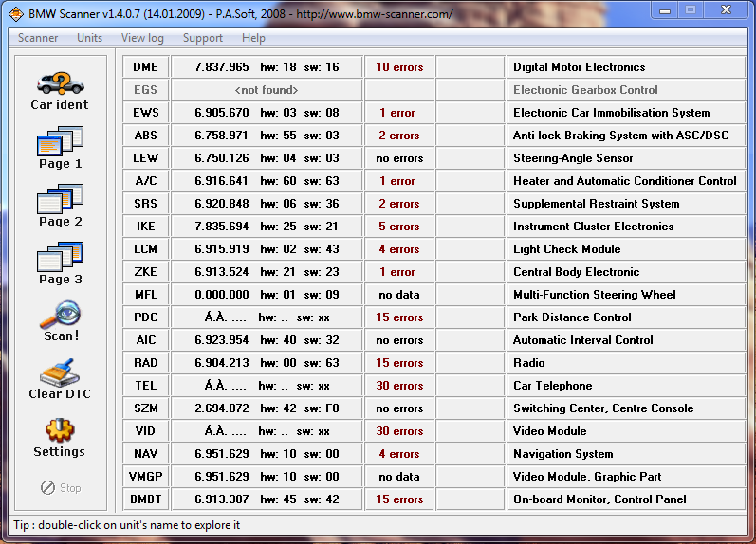Select the SRS unit name

pos(146,204)
